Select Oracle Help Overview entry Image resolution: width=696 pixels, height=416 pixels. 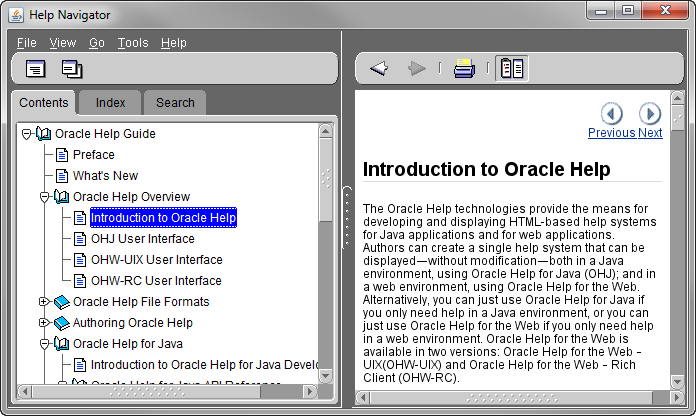pos(131,197)
